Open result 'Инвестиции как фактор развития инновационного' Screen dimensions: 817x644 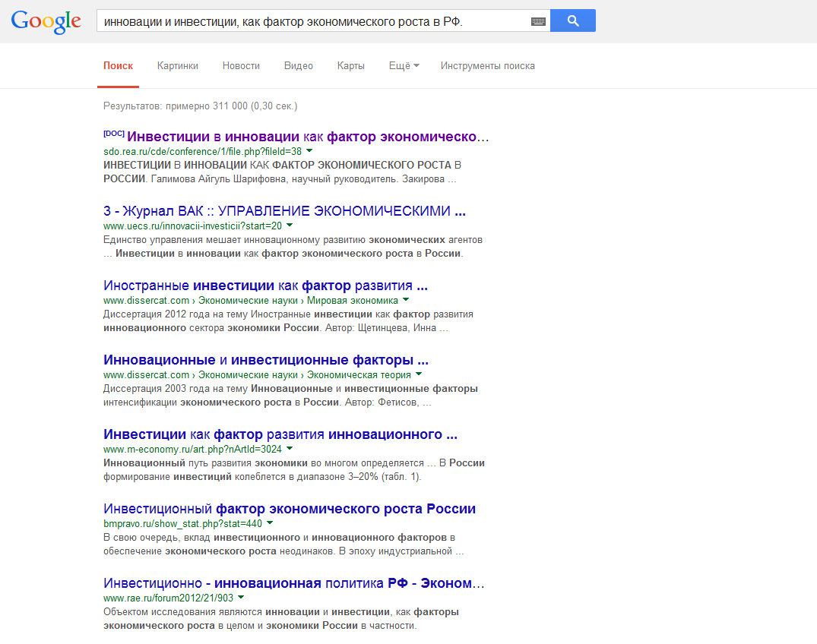click(x=280, y=434)
